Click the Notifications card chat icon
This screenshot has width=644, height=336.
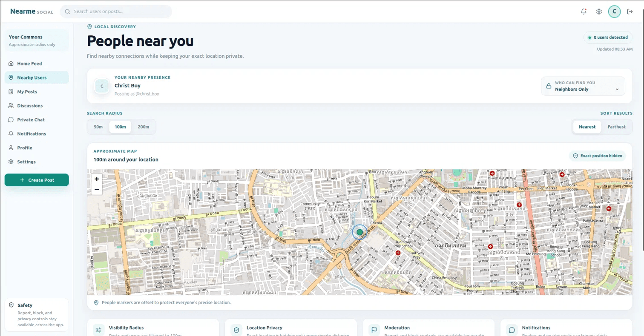click(512, 330)
